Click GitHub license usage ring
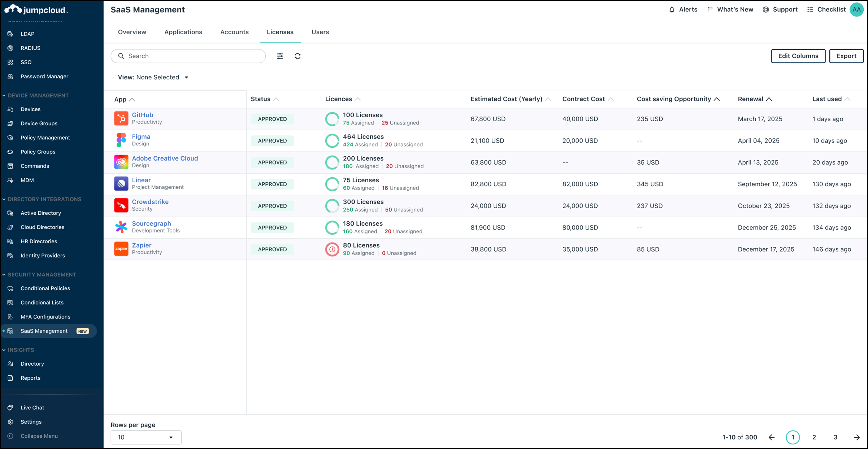Image resolution: width=868 pixels, height=449 pixels. (x=332, y=119)
